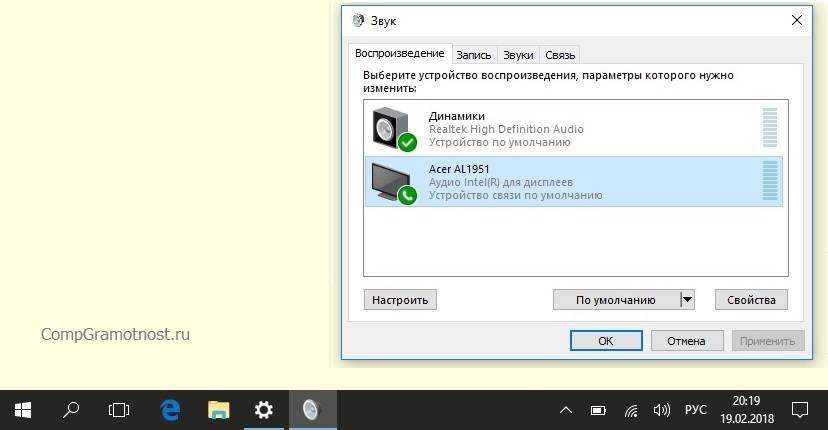Viewport: 828px width, 430px height.
Task: Click the Acer AL1951 volume level meter
Action: click(769, 182)
